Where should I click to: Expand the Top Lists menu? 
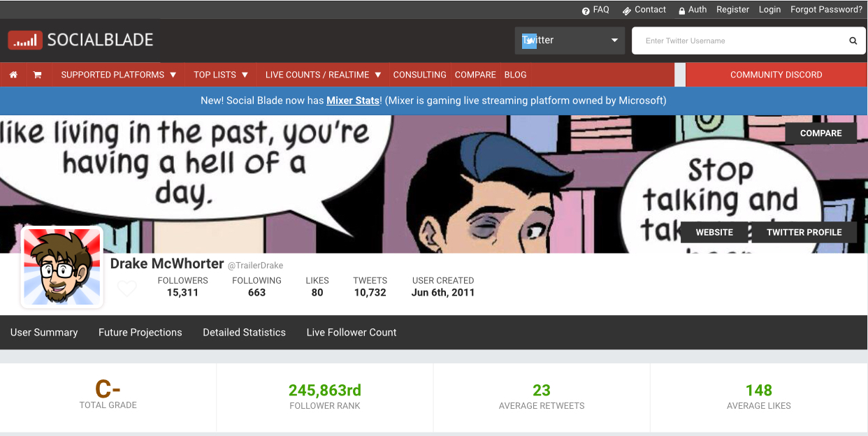[x=221, y=75]
